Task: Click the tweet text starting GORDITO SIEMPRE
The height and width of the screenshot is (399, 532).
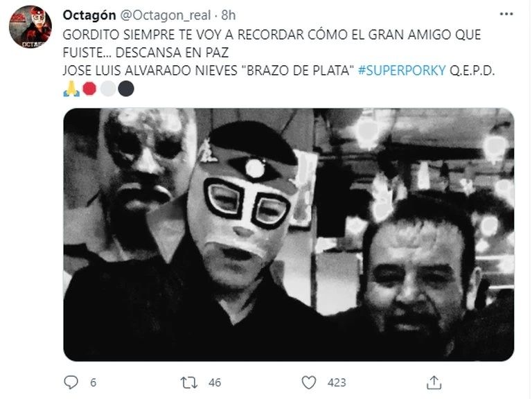Action: [272, 44]
